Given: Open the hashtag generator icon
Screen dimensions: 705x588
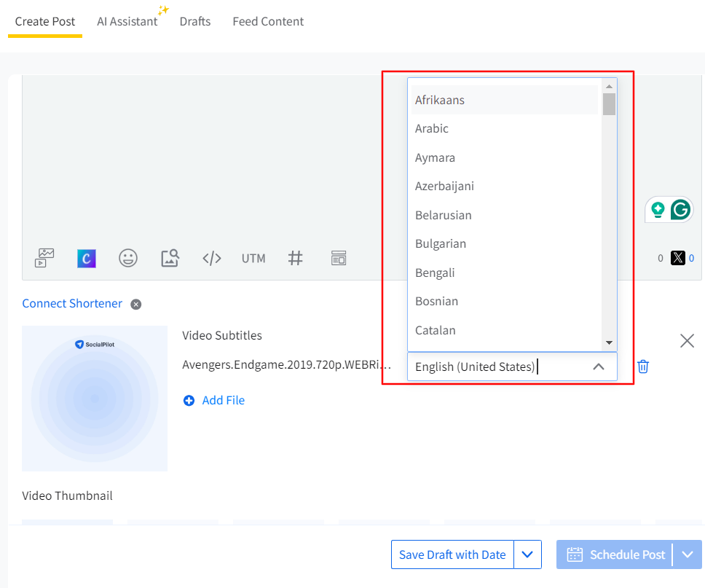Looking at the screenshot, I should click(x=295, y=258).
